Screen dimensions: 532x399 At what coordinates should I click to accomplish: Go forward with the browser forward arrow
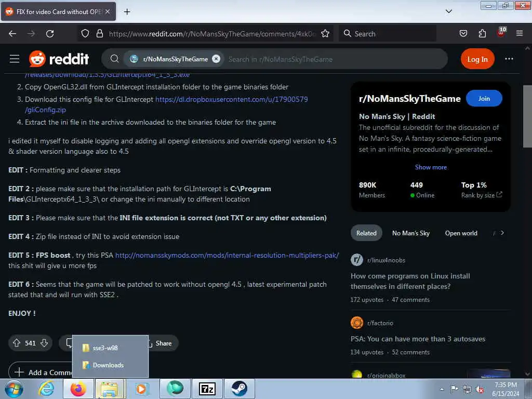(31, 34)
